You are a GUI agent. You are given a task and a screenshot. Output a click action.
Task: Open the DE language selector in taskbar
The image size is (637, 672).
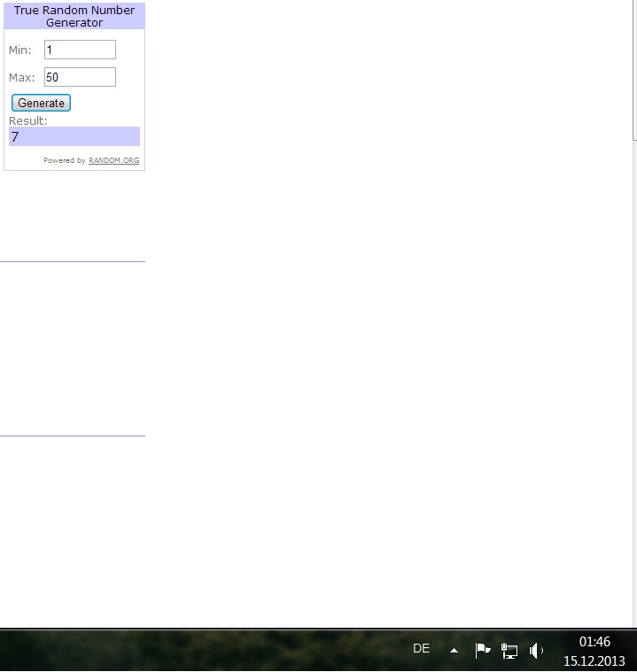(421, 649)
